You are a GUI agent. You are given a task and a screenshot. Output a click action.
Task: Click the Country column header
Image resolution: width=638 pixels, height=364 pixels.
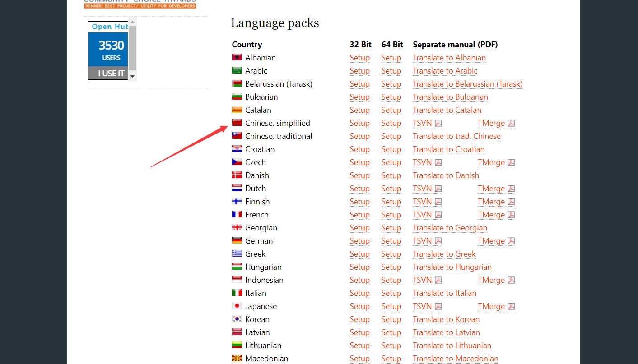(x=247, y=45)
